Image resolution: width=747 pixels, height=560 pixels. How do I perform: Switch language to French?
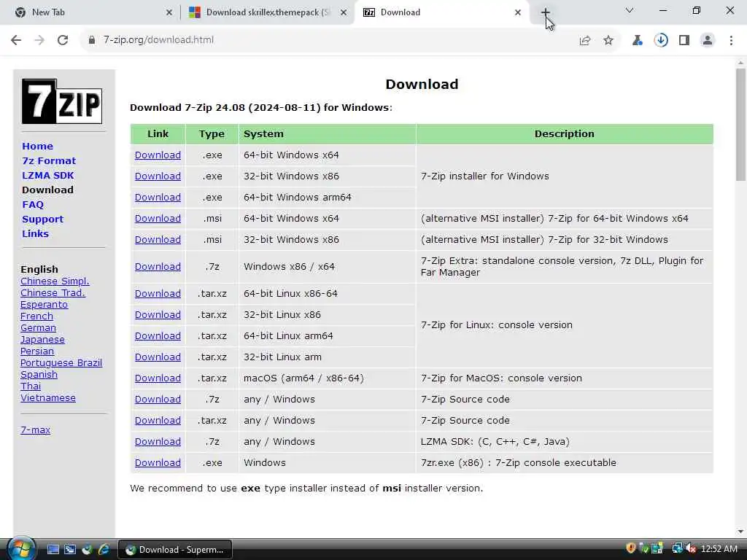tap(36, 316)
